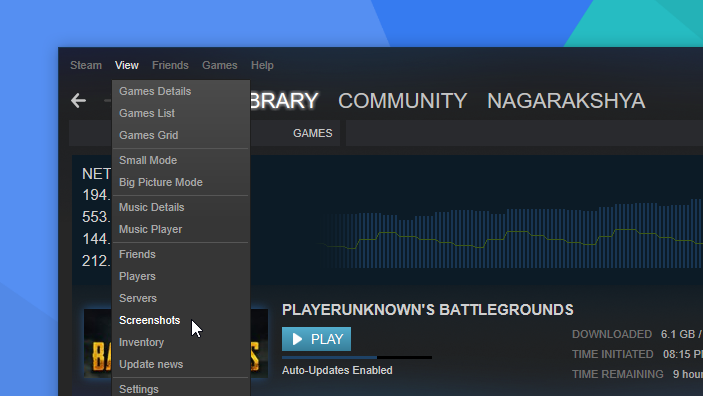Click the back arrow navigation icon
The width and height of the screenshot is (703, 396).
[78, 100]
